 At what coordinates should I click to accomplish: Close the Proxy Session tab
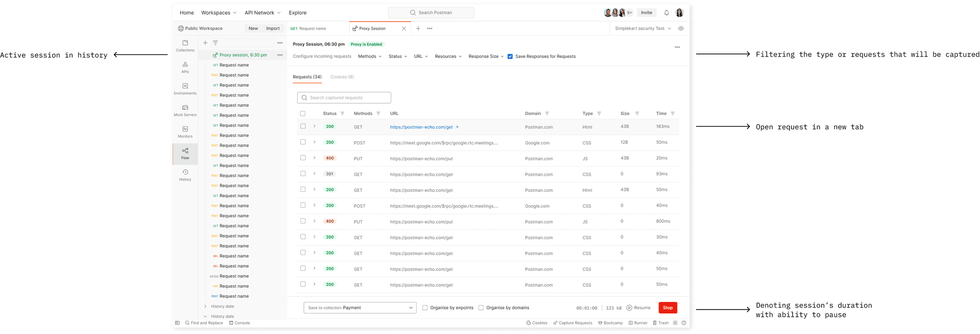pos(404,29)
